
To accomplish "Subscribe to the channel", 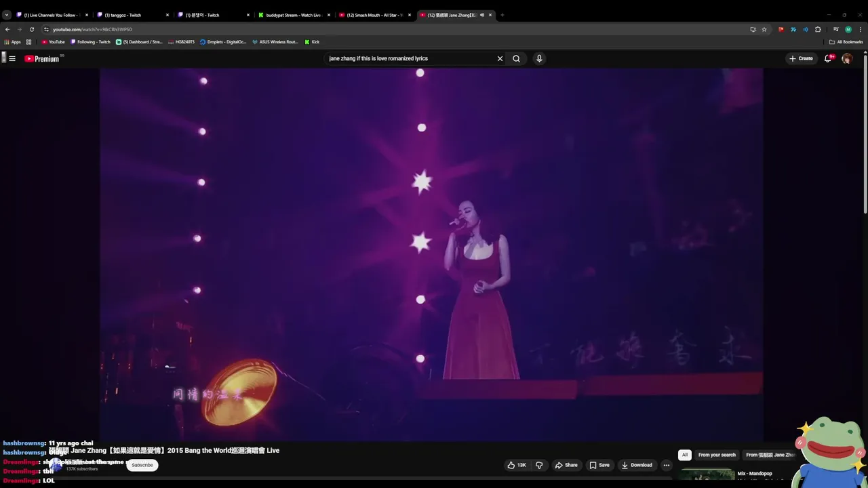I will [x=142, y=465].
